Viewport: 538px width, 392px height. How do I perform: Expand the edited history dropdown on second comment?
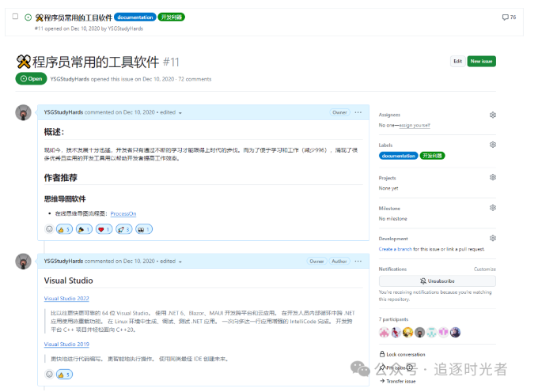pos(171,261)
